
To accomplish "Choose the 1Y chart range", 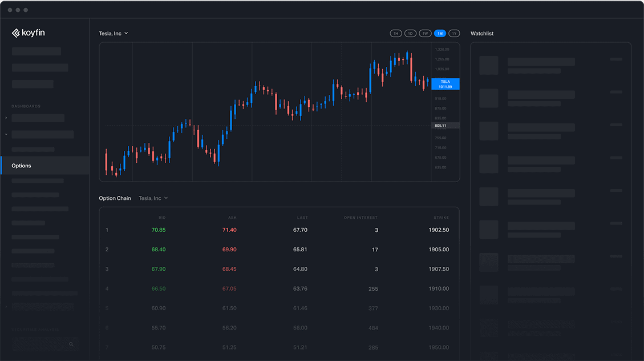I will 454,34.
